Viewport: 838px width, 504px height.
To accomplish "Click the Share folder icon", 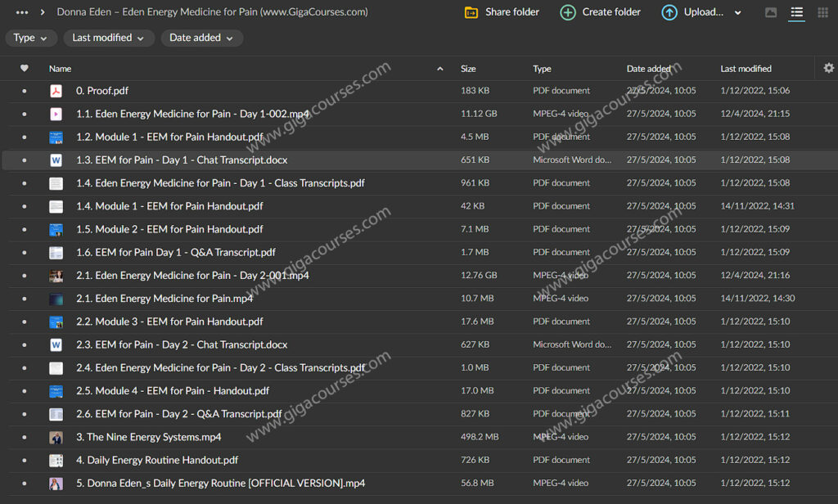I will 471,12.
